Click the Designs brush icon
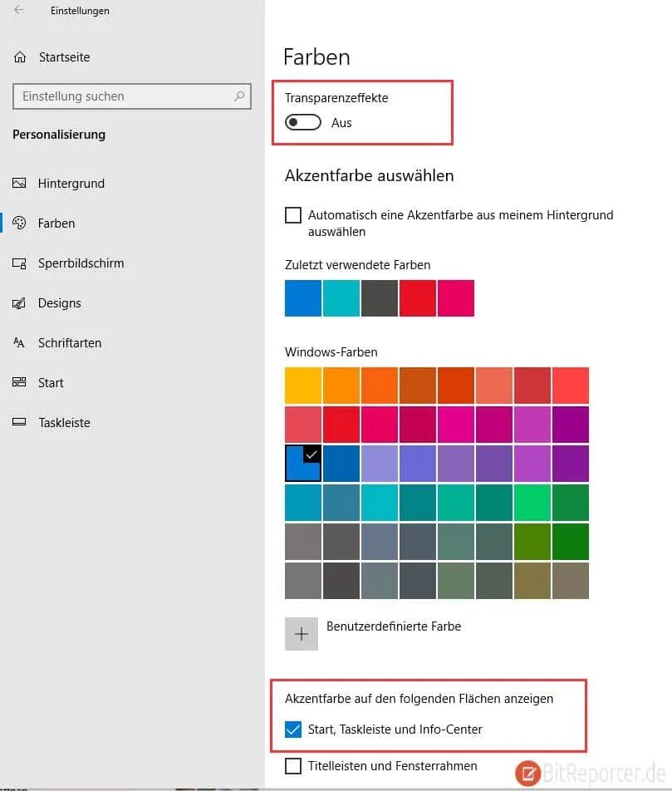Viewport: 672px width, 791px height. (x=20, y=303)
